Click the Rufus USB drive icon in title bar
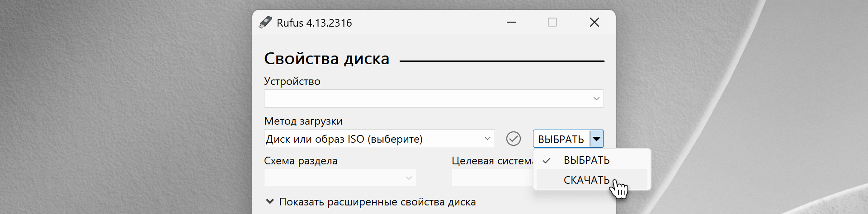Screen dimensions: 868x214 265,23
